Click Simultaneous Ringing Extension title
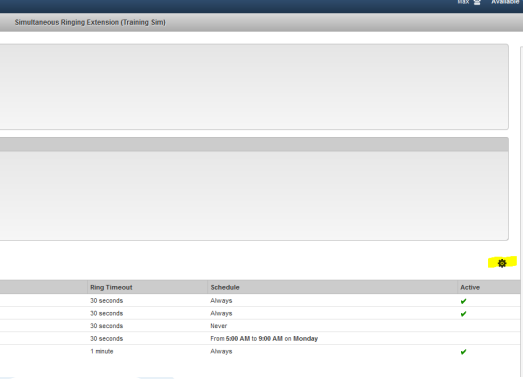Image resolution: width=523 pixels, height=379 pixels. coord(90,22)
